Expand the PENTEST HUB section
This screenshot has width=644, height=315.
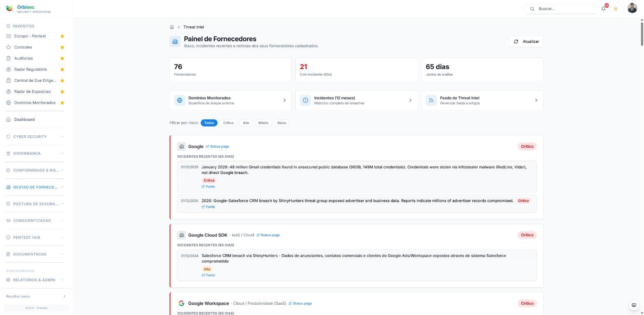click(35, 238)
